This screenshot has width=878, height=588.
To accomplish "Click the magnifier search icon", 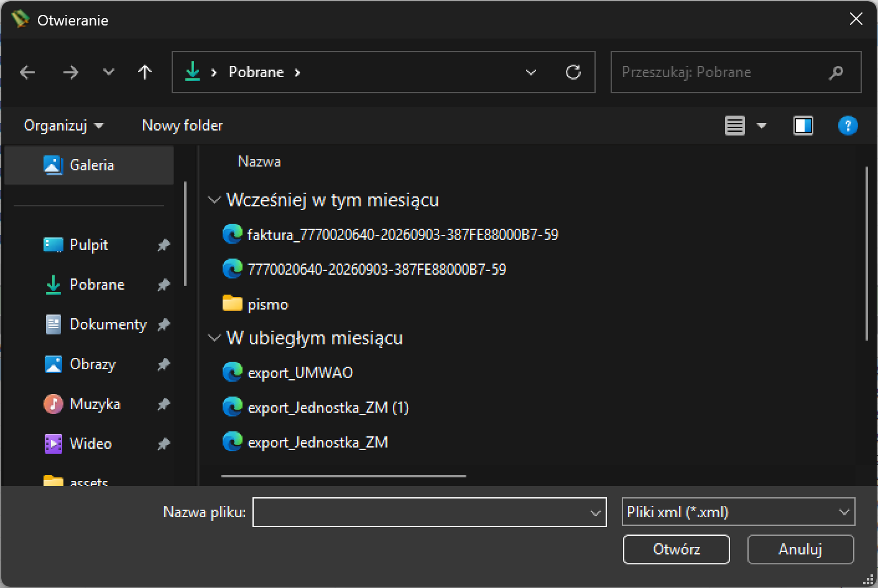I will click(836, 73).
